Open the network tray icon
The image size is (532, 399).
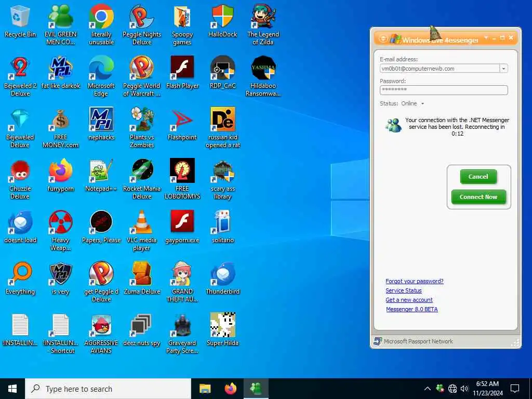pyautogui.click(x=453, y=389)
